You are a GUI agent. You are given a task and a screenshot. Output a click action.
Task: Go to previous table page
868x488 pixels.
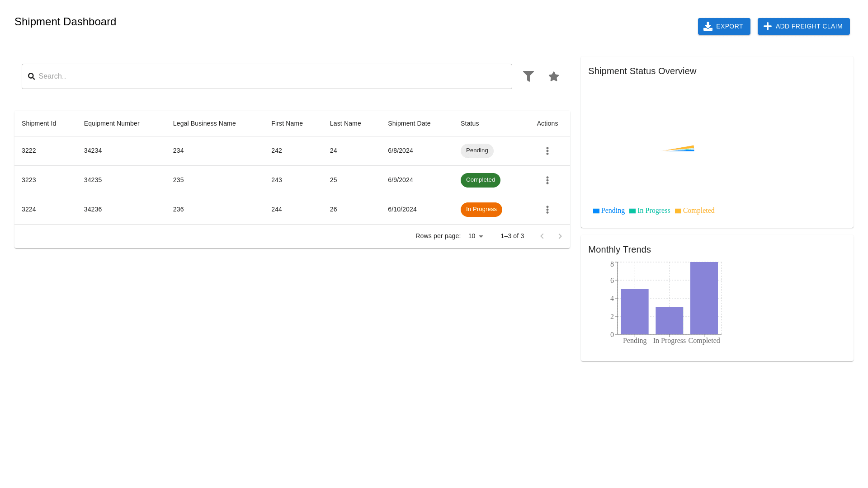point(542,236)
